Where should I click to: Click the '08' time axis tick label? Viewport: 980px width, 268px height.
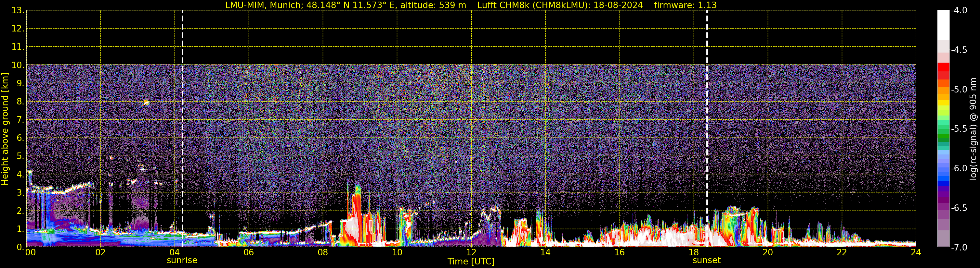[323, 252]
